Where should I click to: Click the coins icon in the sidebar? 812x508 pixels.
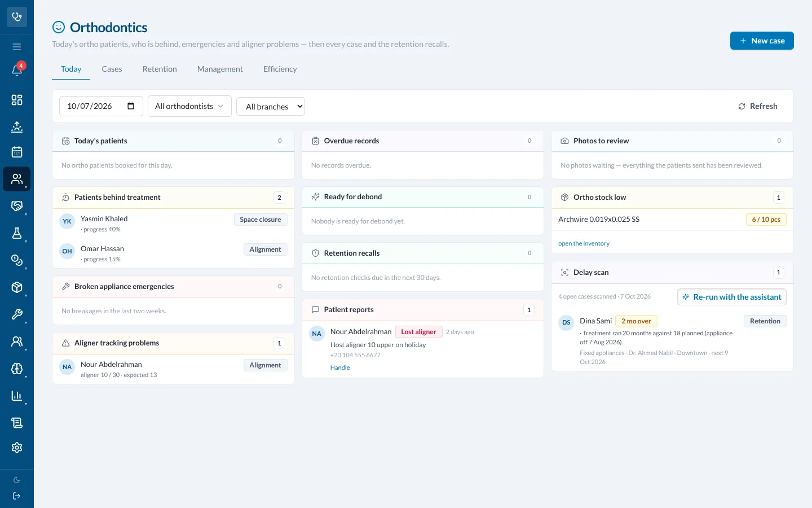pyautogui.click(x=17, y=260)
